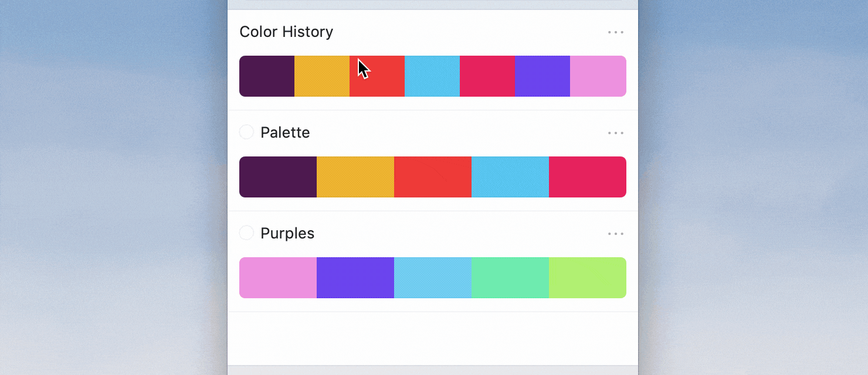Pick sky blue swatch in Color History
Image resolution: width=868 pixels, height=375 pixels.
pos(432,76)
